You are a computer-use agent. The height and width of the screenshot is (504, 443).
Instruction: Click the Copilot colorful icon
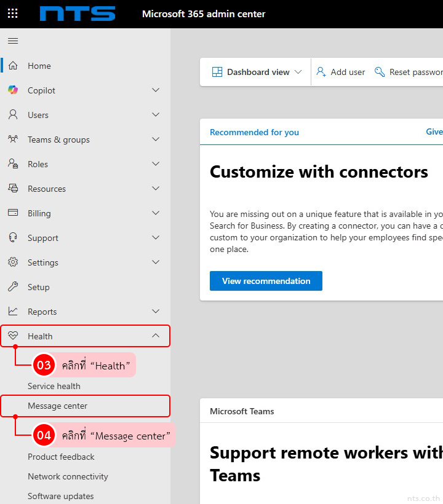tap(13, 90)
